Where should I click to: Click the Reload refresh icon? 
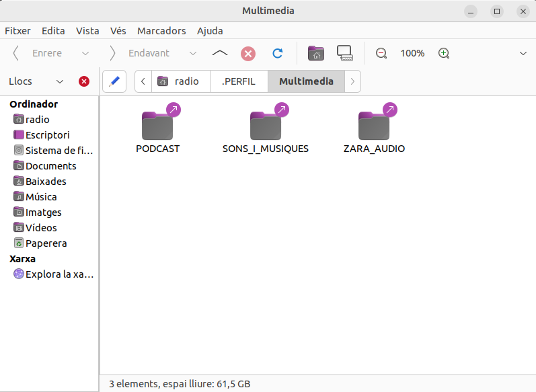pos(277,53)
